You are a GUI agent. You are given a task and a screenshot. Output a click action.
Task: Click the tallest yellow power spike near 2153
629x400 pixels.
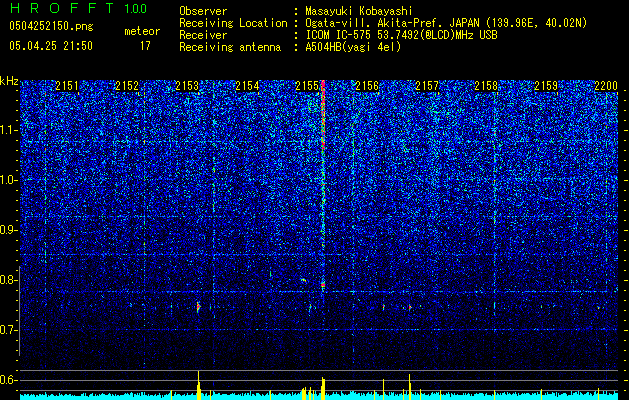coord(199,385)
